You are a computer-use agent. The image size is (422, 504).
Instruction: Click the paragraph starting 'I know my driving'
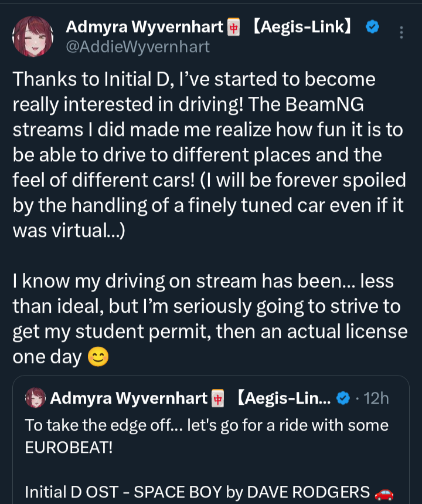click(x=208, y=319)
